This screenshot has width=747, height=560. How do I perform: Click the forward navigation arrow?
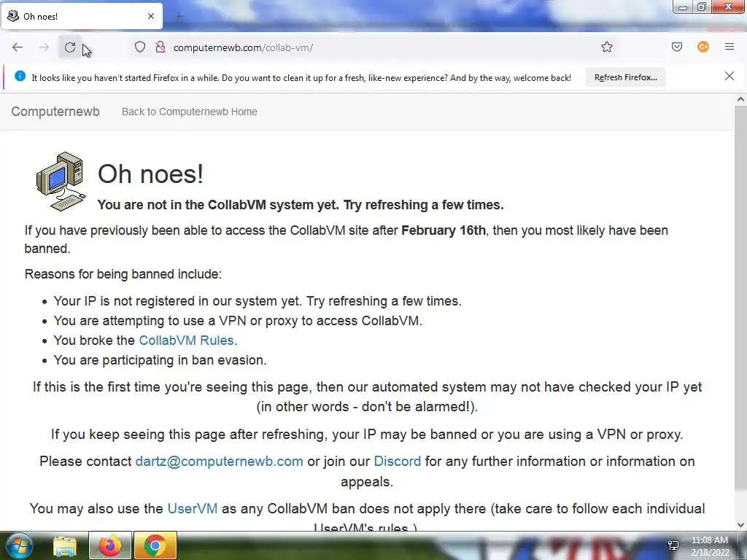pyautogui.click(x=44, y=47)
